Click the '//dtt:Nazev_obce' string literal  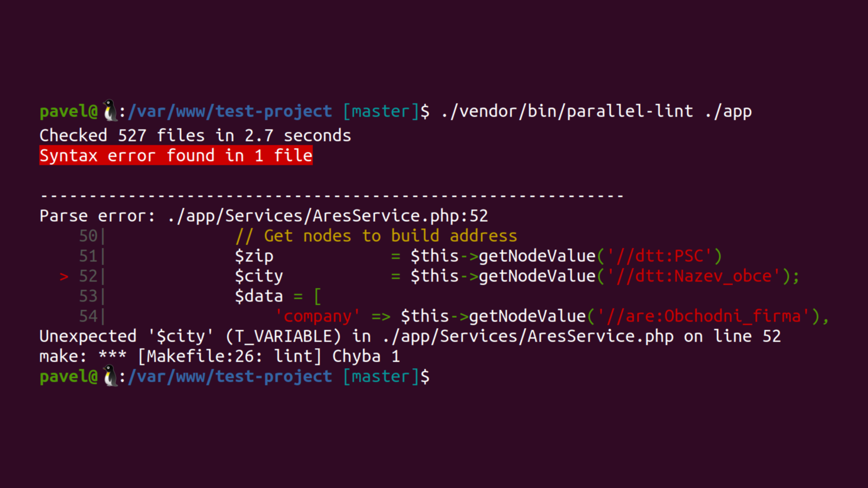click(x=694, y=276)
